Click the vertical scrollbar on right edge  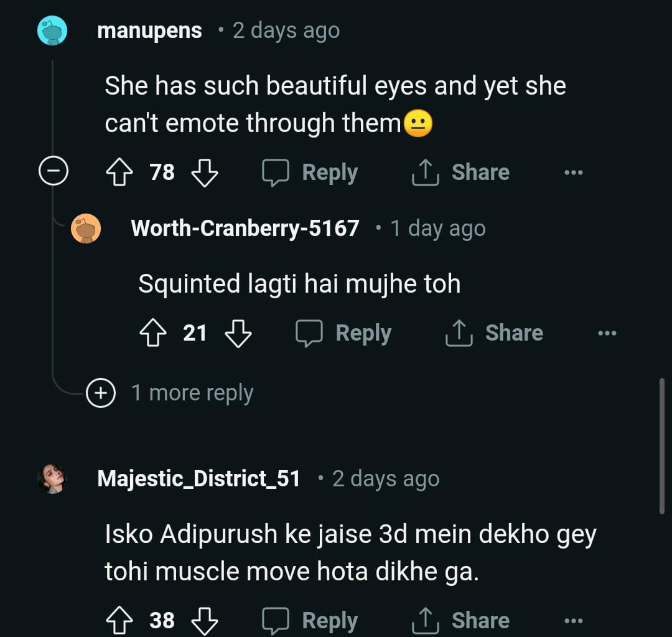pyautogui.click(x=661, y=445)
